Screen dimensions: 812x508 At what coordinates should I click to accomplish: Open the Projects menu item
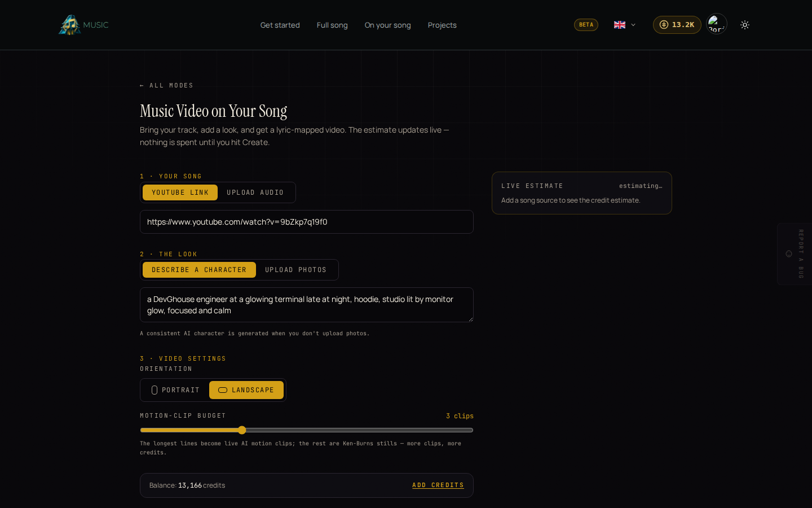coord(442,25)
